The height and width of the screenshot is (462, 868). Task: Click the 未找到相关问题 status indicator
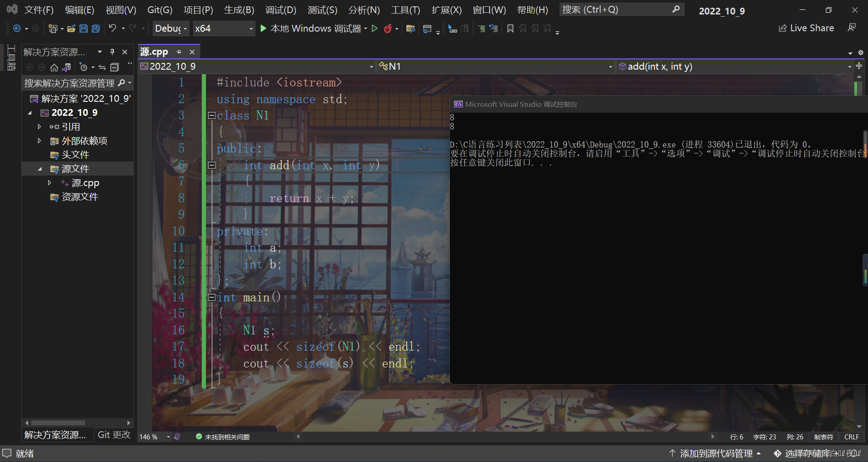coord(223,437)
